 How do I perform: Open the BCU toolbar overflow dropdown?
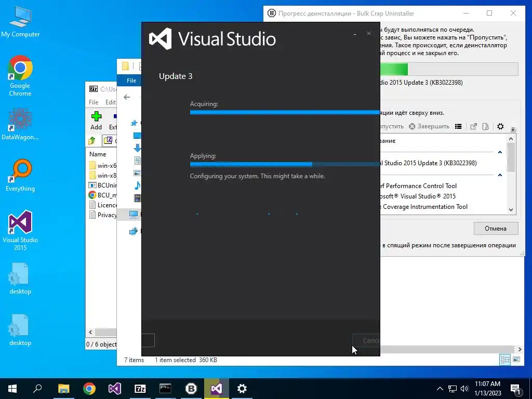[x=513, y=129]
